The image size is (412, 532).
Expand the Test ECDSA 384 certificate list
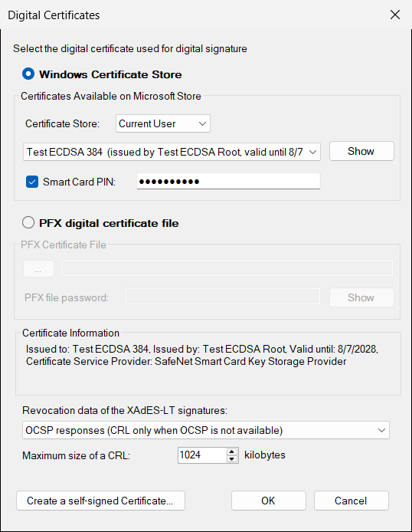172,152
